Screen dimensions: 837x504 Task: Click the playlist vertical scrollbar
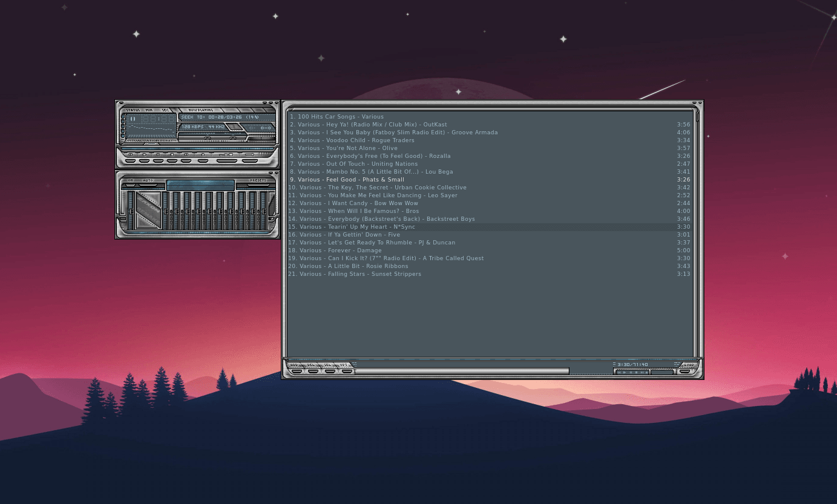[697, 234]
